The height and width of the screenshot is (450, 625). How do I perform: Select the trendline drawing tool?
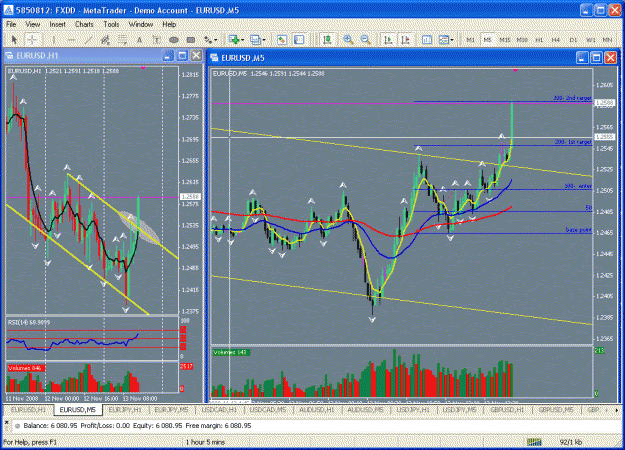88,40
